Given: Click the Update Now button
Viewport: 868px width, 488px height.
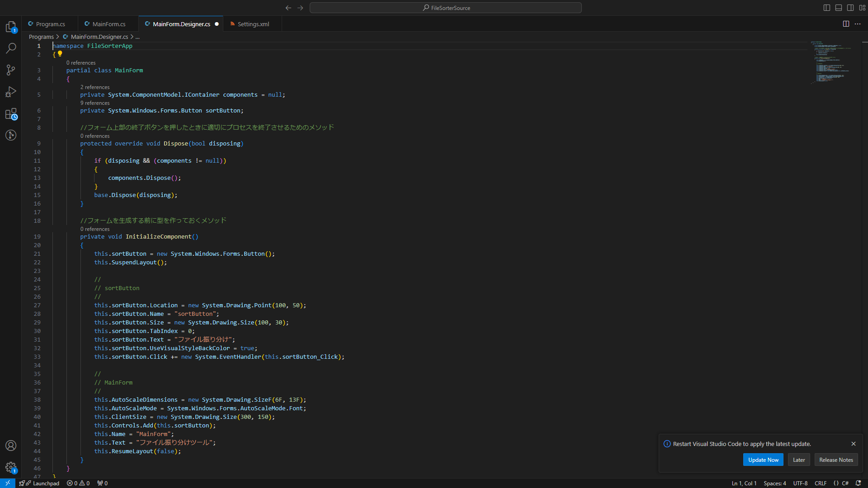Looking at the screenshot, I should coord(763,460).
